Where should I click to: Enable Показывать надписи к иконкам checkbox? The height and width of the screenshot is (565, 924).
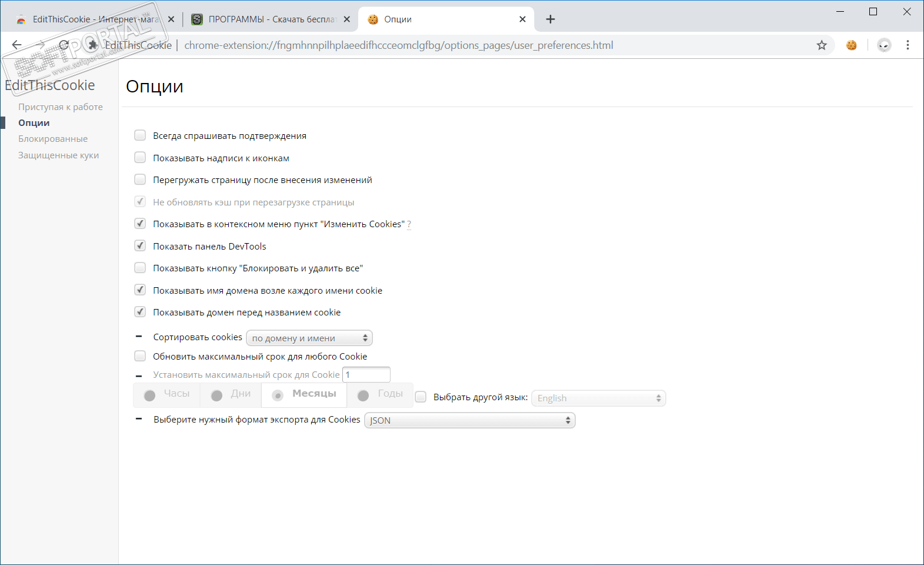140,157
